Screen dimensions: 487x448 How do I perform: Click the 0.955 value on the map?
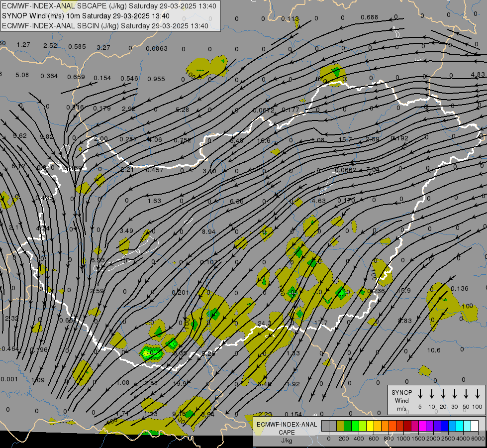tap(156, 79)
